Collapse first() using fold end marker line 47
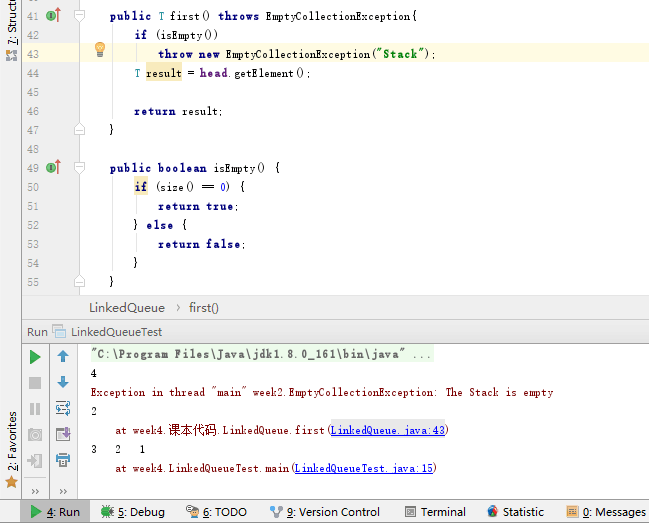 (79, 130)
